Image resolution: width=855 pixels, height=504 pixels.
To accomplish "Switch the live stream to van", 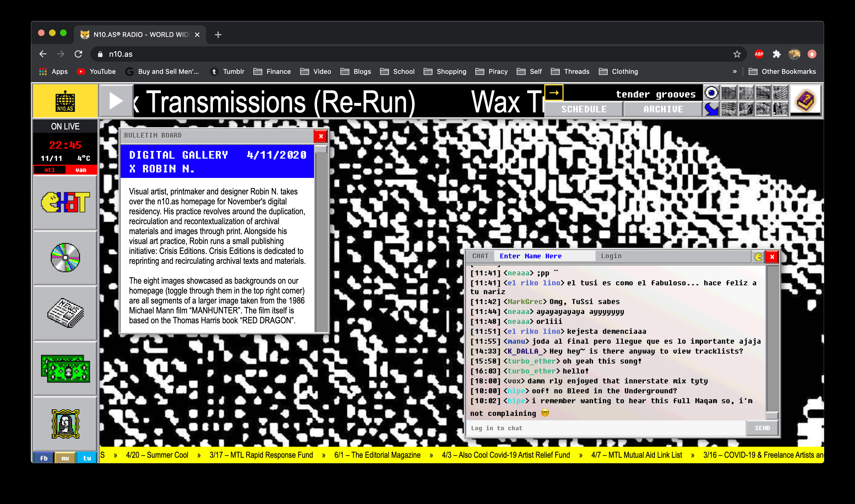I will coord(81,170).
